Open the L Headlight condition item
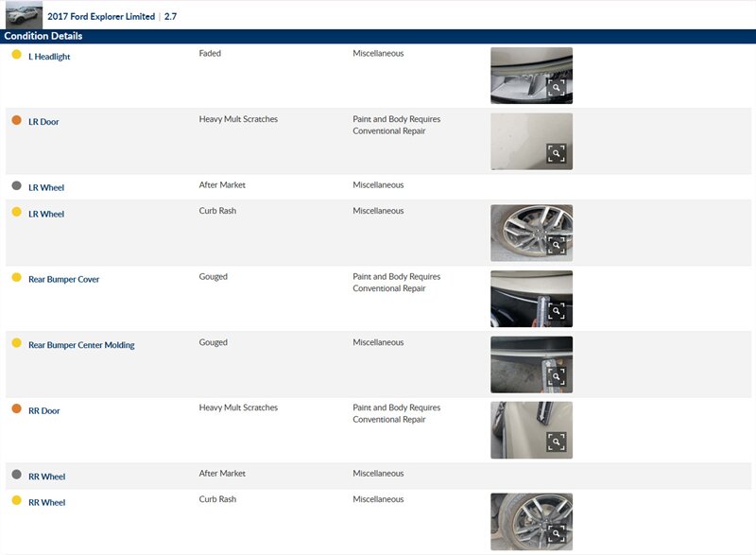 (49, 57)
